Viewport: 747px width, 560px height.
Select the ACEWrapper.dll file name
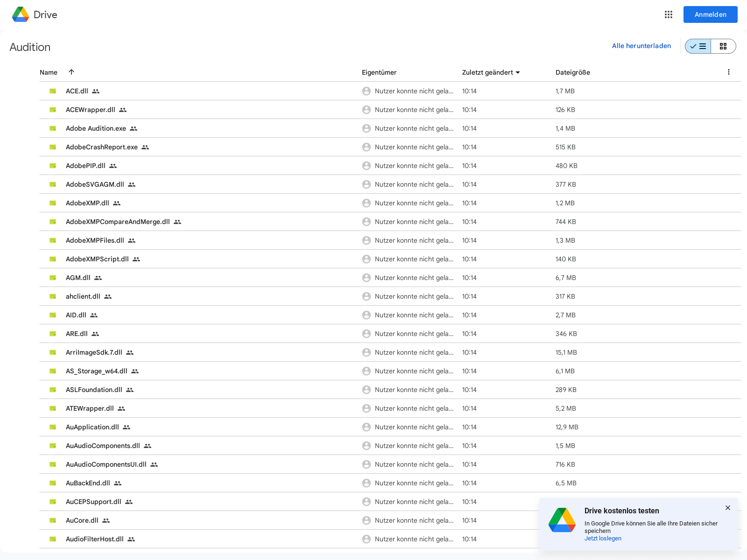(x=91, y=110)
